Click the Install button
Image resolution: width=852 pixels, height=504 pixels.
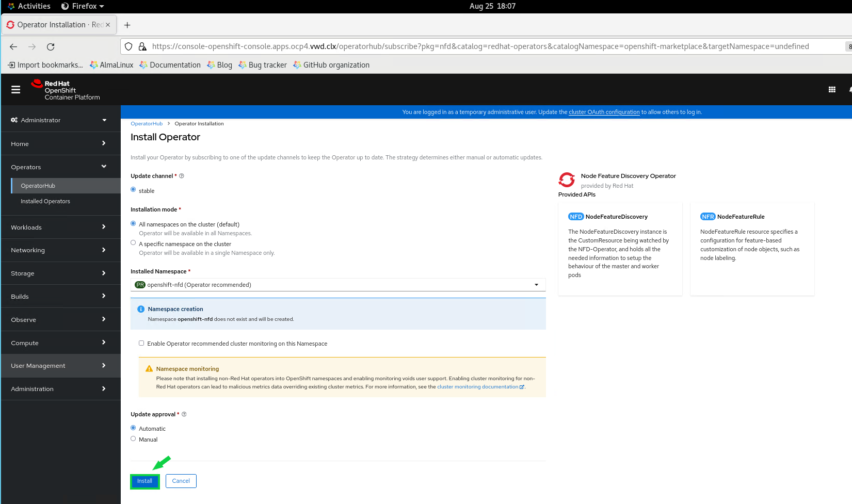point(144,481)
